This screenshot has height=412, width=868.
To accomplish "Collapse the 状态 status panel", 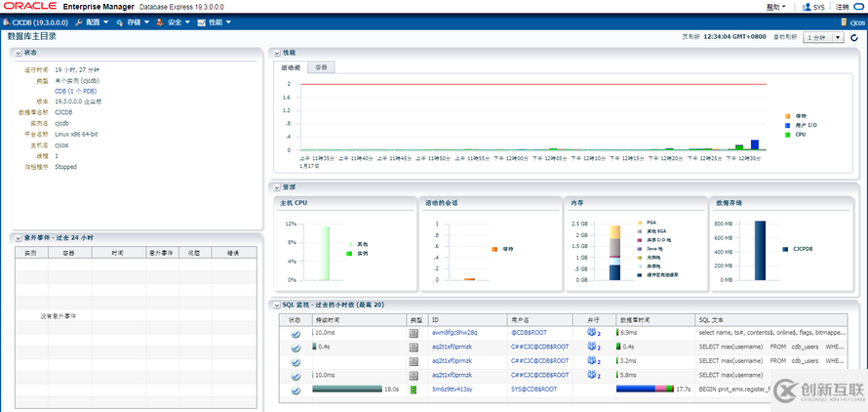I will point(17,52).
